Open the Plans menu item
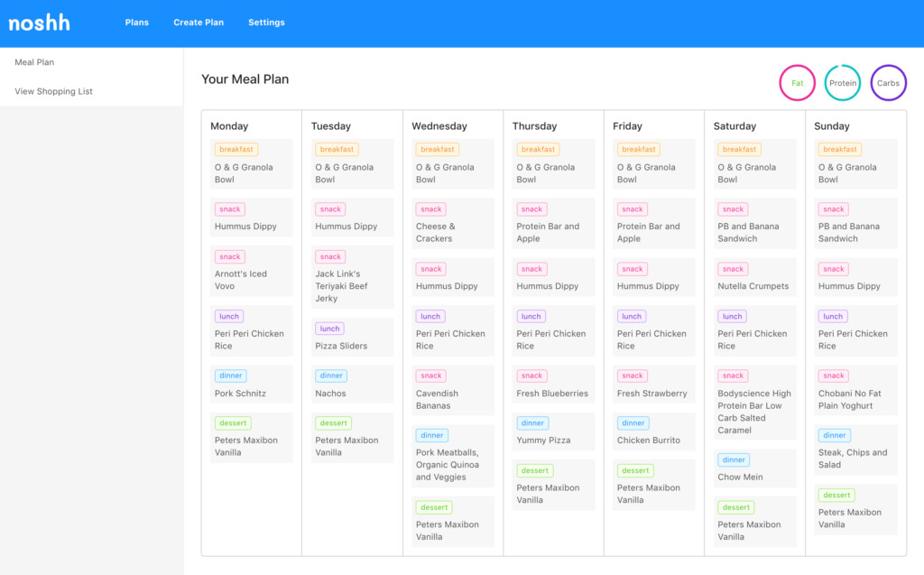 (x=137, y=23)
